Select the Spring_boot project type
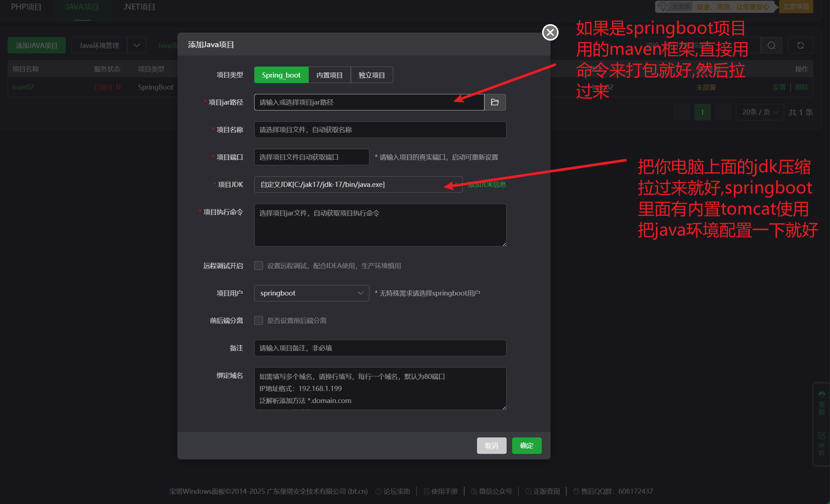Viewport: 830px width, 504px height. [x=281, y=75]
